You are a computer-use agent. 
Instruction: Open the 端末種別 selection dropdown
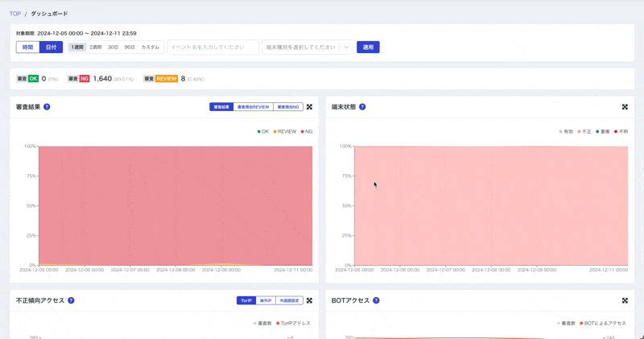point(347,48)
